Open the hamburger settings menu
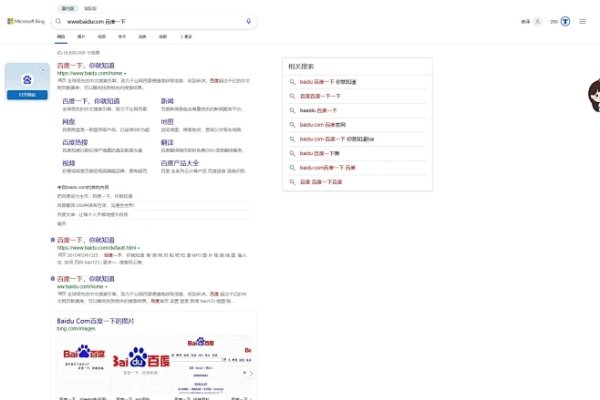This screenshot has height=400, width=600. (582, 21)
